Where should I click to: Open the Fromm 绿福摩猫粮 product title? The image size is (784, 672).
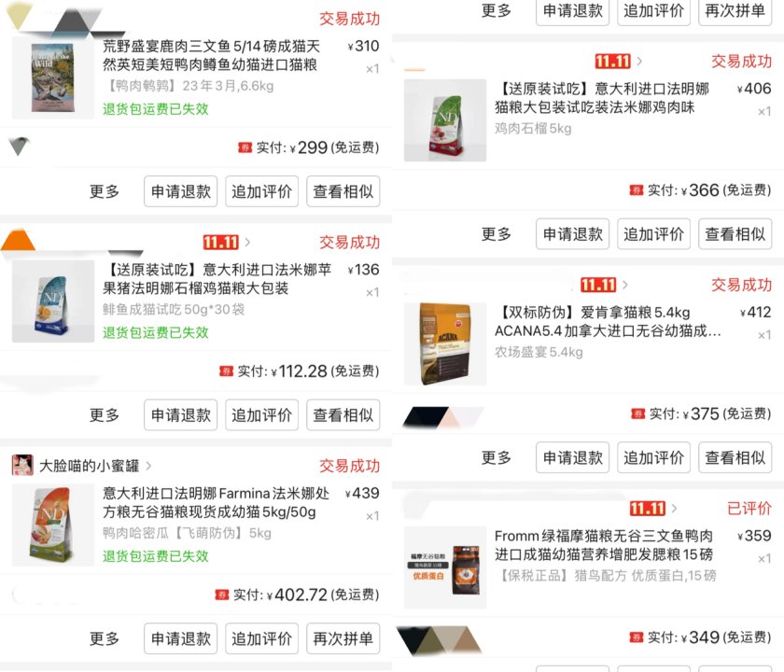pos(604,545)
